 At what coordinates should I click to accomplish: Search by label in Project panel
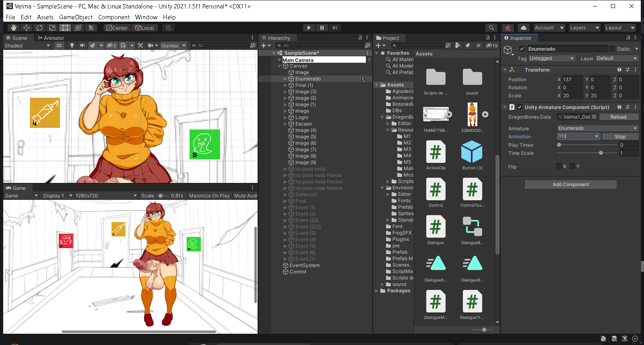[468, 45]
